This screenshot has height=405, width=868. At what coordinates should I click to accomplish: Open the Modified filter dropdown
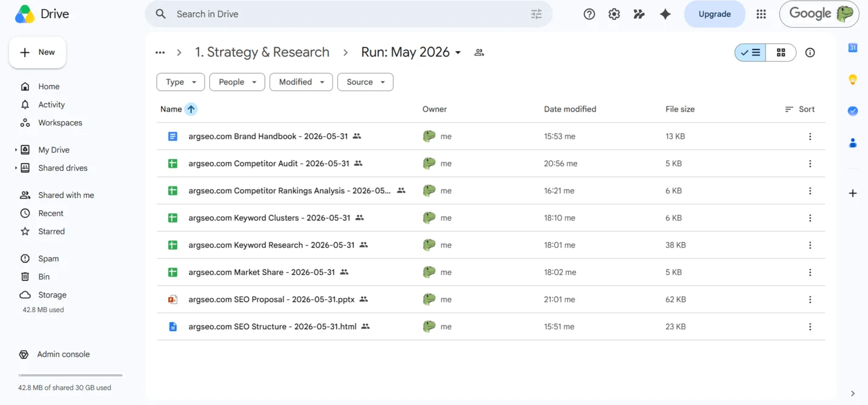click(x=301, y=82)
